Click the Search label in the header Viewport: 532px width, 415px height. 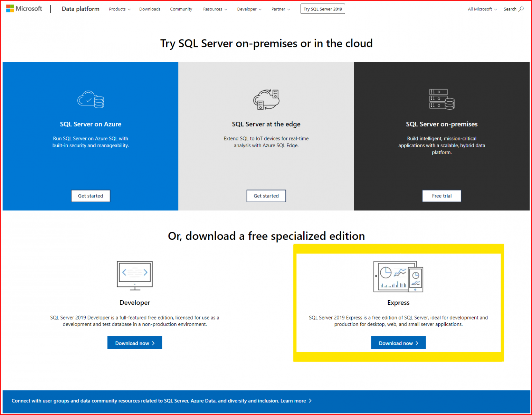coord(510,9)
